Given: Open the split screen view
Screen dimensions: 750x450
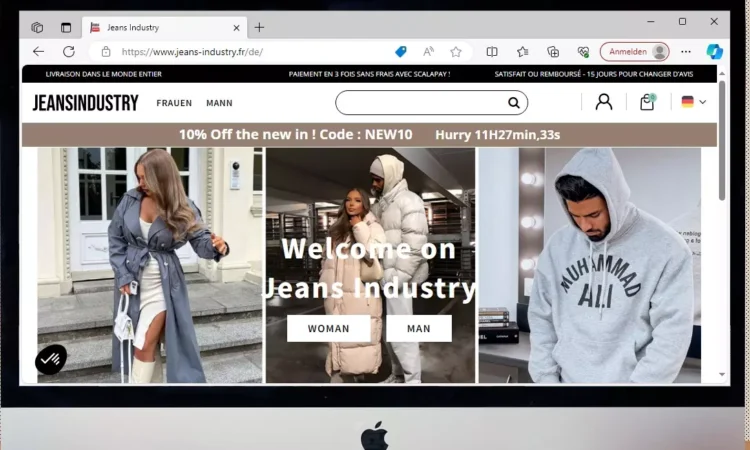Looking at the screenshot, I should pyautogui.click(x=492, y=52).
